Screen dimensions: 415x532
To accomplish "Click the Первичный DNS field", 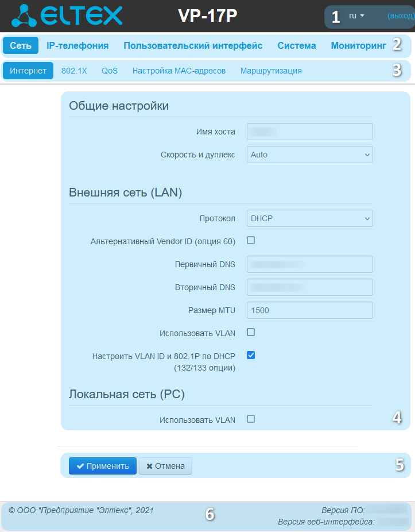I will click(x=310, y=264).
